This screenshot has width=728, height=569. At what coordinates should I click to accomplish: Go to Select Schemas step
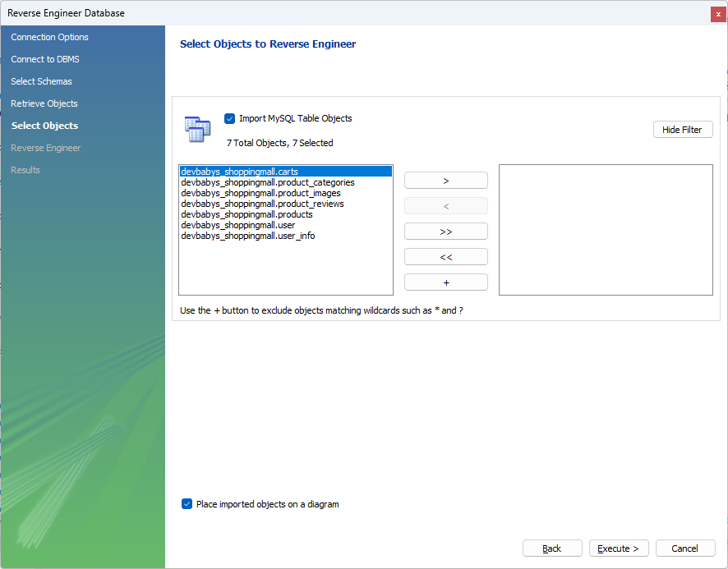[41, 81]
